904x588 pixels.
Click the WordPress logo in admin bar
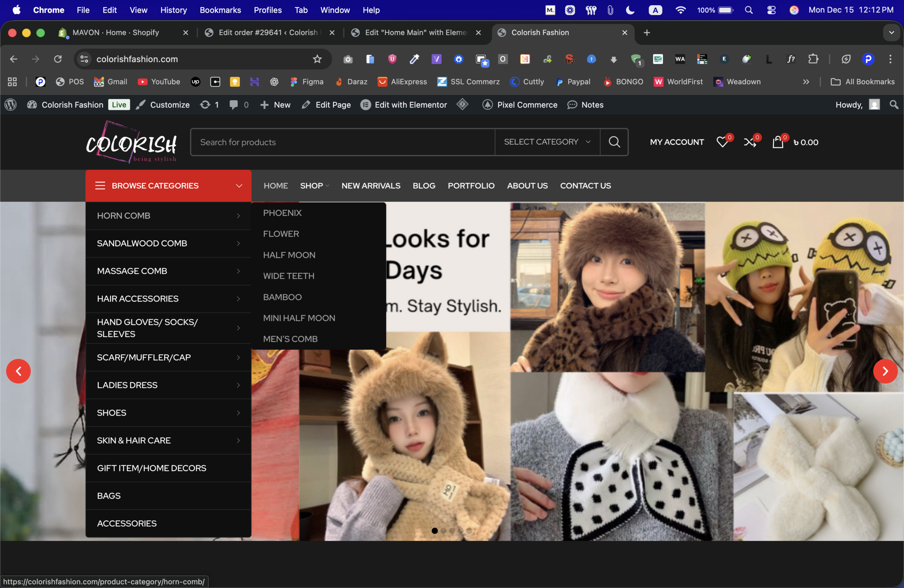pyautogui.click(x=11, y=105)
